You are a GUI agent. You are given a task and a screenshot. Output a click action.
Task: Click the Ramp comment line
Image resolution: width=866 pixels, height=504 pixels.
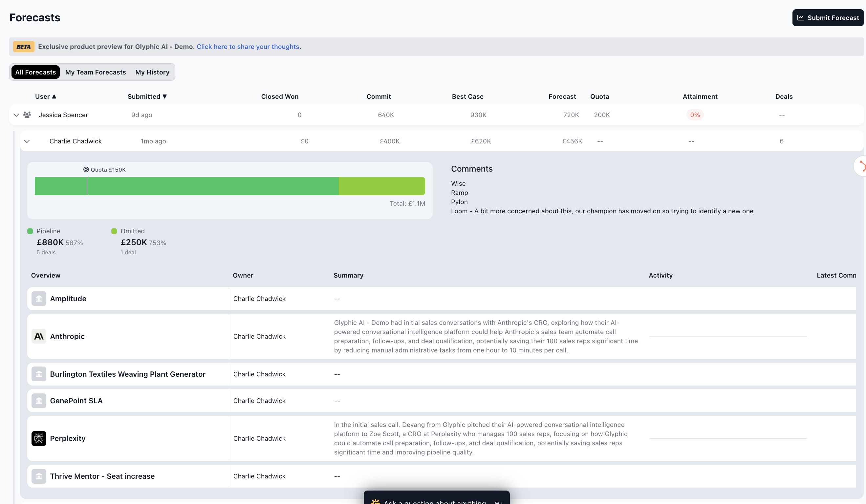460,193
